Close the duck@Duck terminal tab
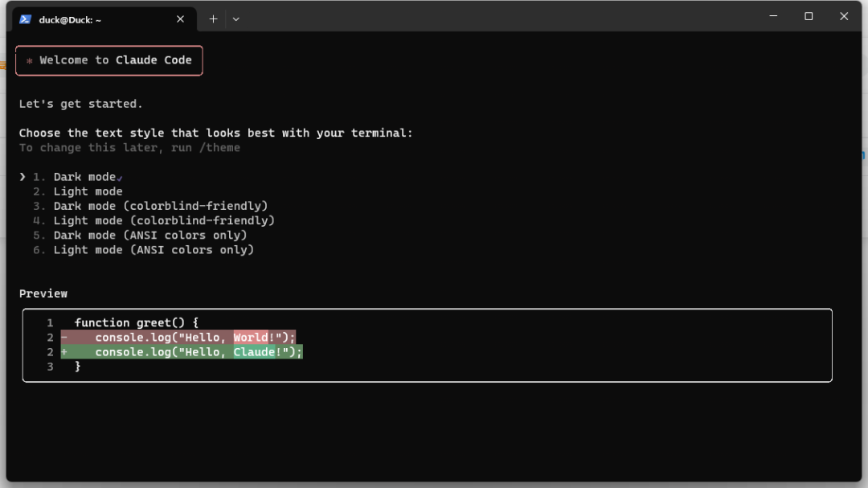 180,19
